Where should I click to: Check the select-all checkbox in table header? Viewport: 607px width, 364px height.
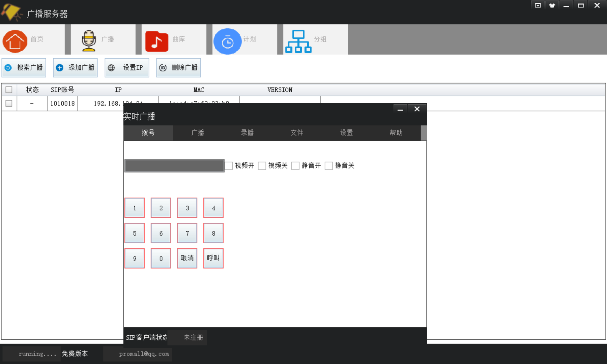tap(8, 89)
